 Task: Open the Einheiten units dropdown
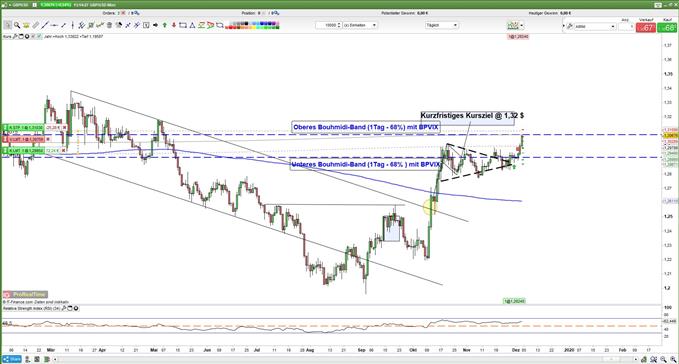(360, 25)
